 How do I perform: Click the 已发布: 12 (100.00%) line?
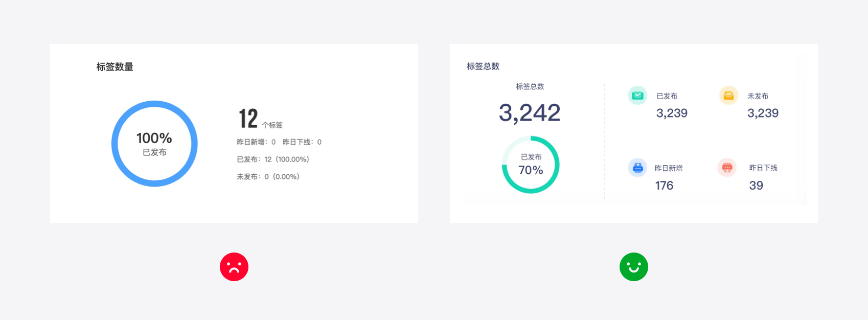(273, 159)
